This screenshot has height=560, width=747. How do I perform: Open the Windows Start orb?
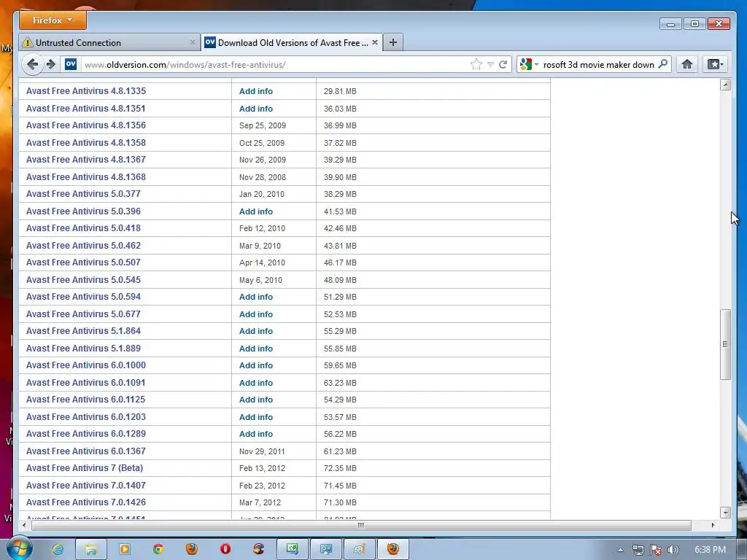click(18, 548)
